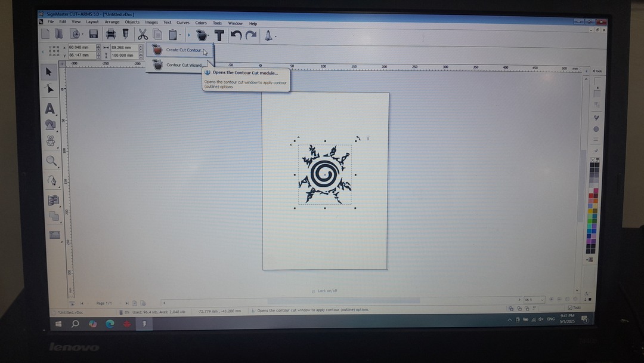The height and width of the screenshot is (363, 644).
Task: Click the rocket launch toolbar icon
Action: coord(268,36)
